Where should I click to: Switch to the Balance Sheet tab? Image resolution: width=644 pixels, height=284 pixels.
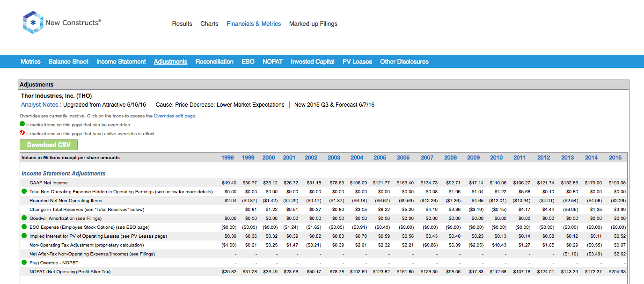coord(68,61)
